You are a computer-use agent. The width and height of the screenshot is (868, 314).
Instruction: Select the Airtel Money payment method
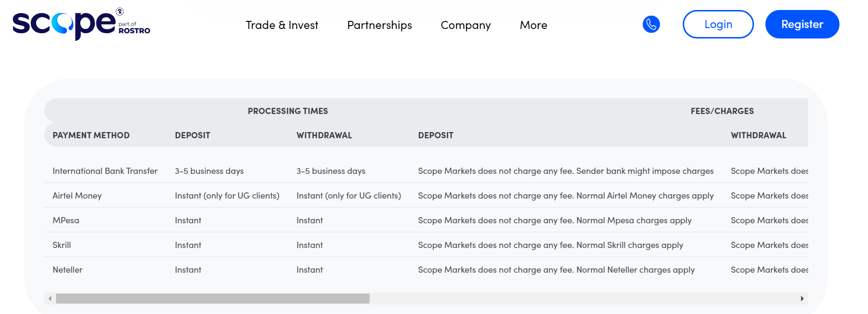pyautogui.click(x=77, y=196)
